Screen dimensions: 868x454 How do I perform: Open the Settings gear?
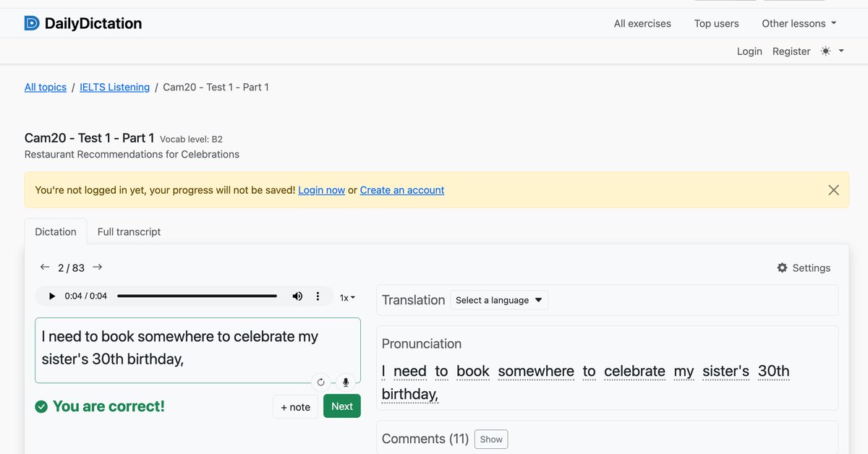click(804, 267)
